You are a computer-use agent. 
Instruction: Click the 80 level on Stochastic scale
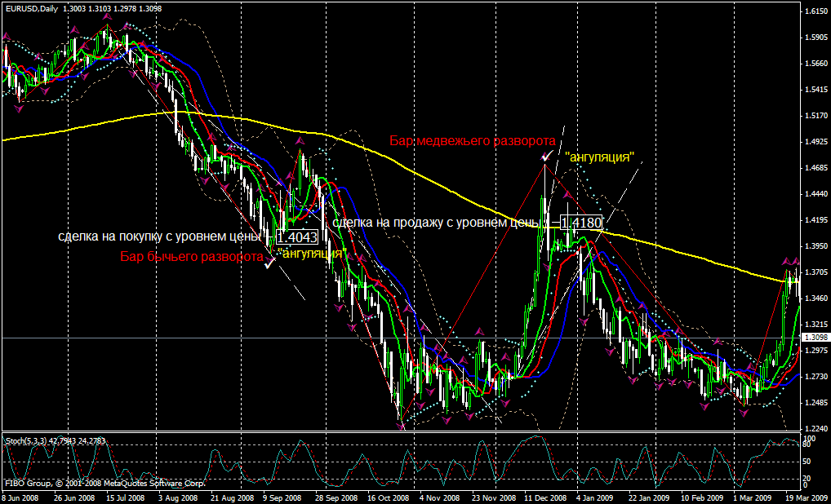[x=808, y=445]
